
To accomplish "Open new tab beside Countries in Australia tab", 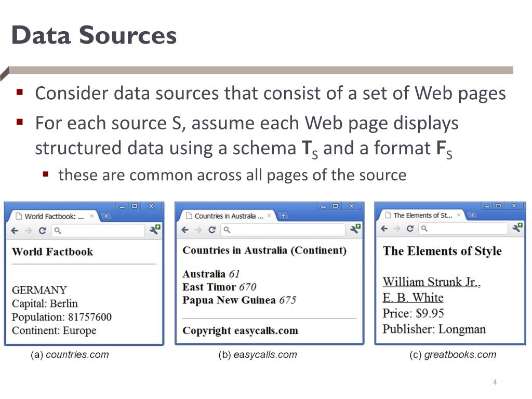I will (283, 216).
